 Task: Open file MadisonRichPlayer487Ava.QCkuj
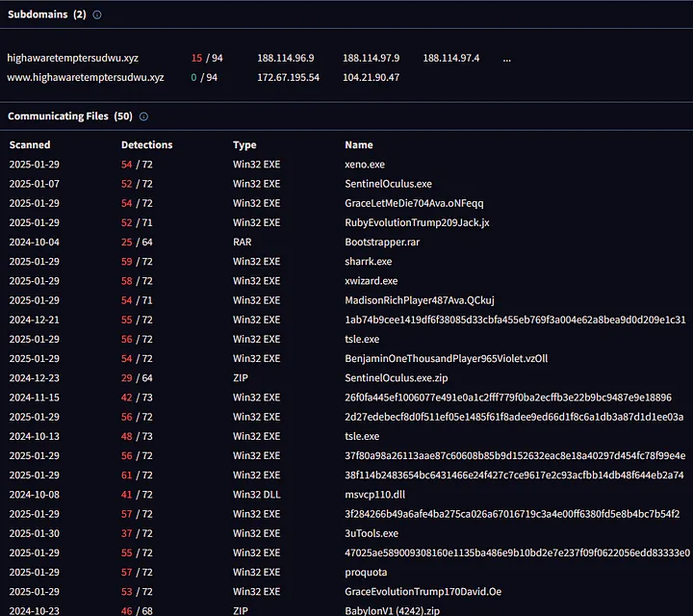point(420,300)
